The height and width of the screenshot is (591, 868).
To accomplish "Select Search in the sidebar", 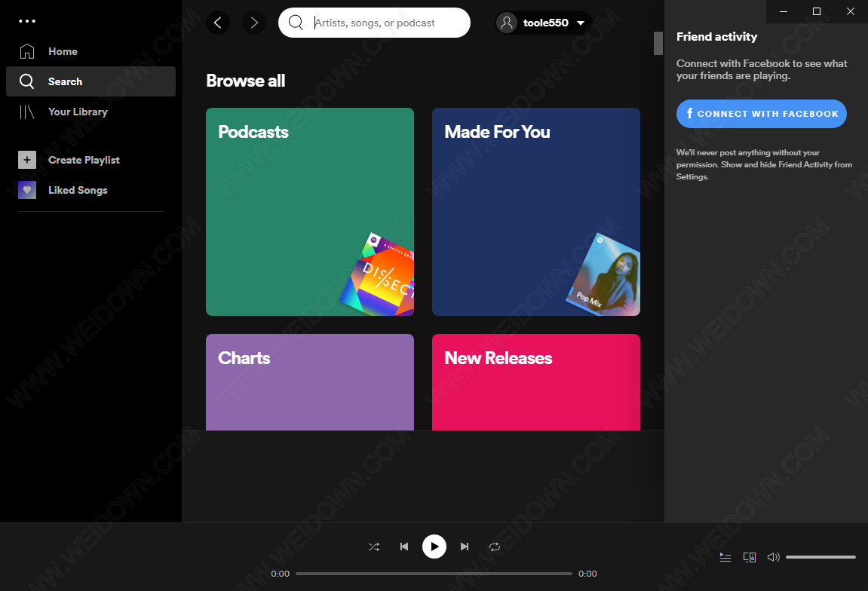I will (90, 81).
